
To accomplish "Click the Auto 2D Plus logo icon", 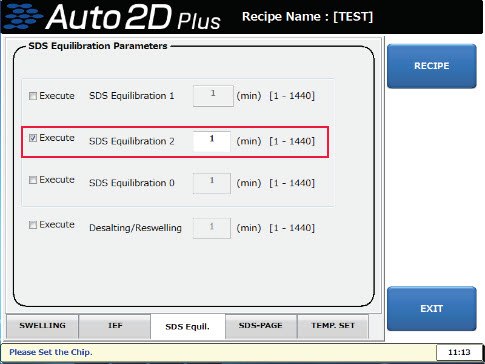I will (23, 16).
